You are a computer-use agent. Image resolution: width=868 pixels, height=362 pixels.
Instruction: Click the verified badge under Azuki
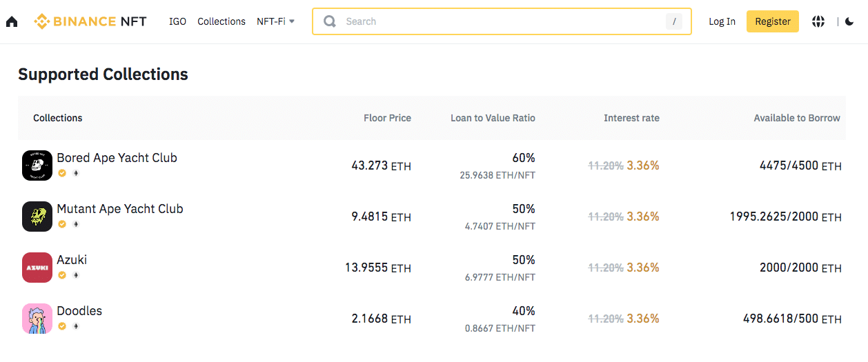62,275
